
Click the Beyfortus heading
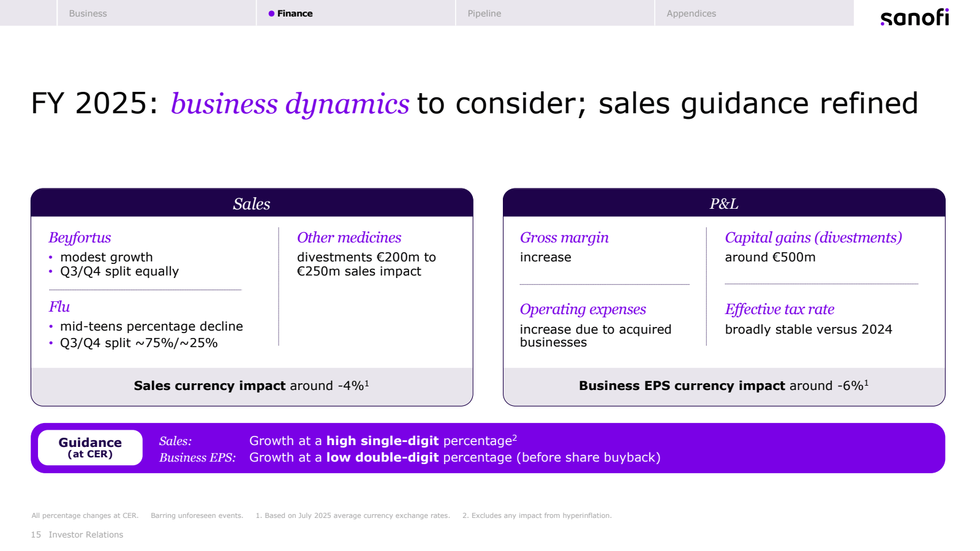click(x=80, y=238)
